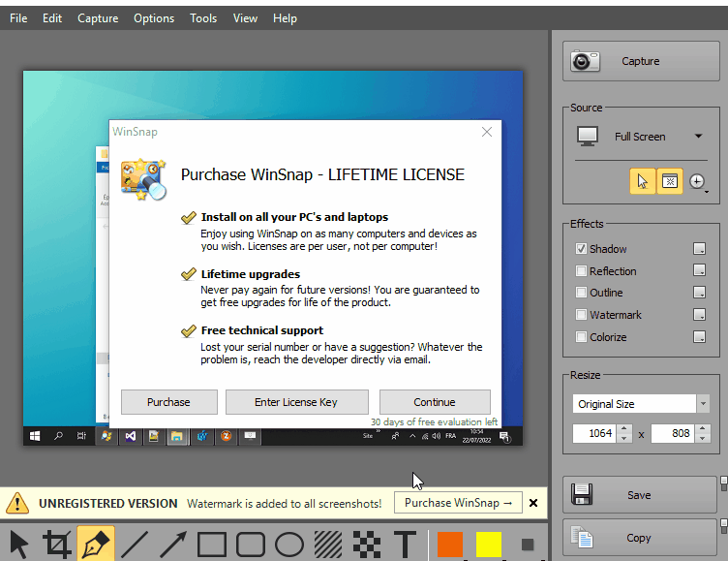
Task: Click Purchase in the WinSnap dialog screenshot
Action: click(x=169, y=402)
